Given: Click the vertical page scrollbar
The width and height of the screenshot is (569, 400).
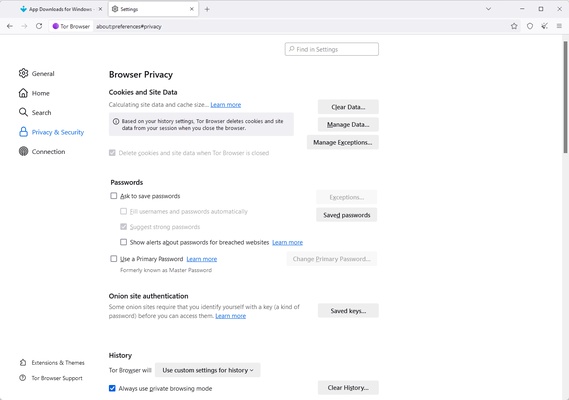Looking at the screenshot, I should [x=565, y=98].
